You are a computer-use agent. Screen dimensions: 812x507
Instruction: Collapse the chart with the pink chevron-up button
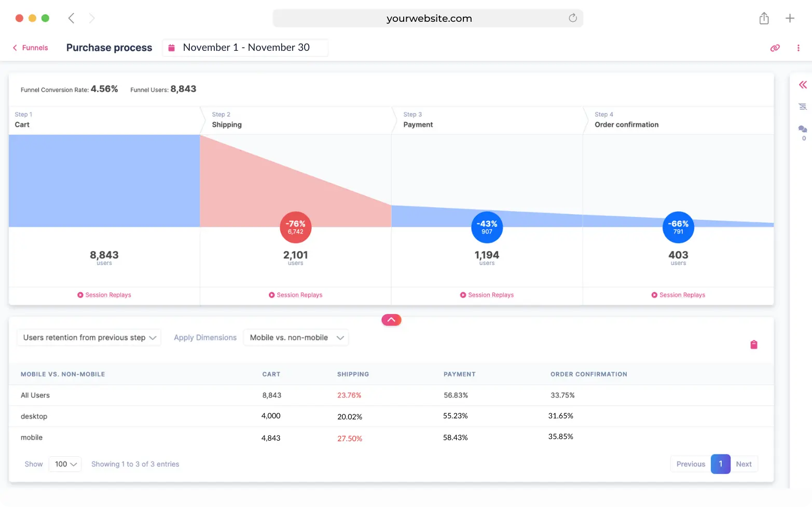point(391,320)
